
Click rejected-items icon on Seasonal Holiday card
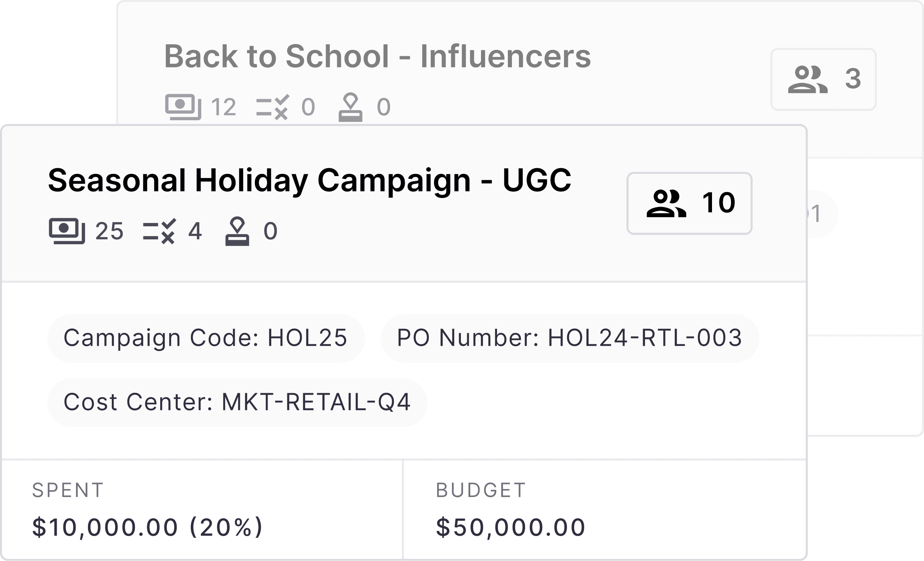[159, 231]
